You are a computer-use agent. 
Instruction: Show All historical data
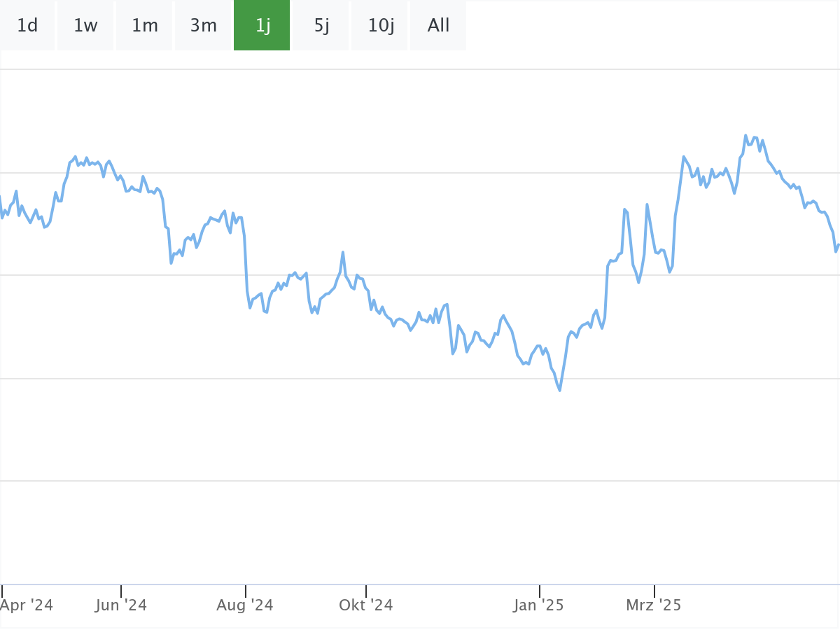coord(438,26)
